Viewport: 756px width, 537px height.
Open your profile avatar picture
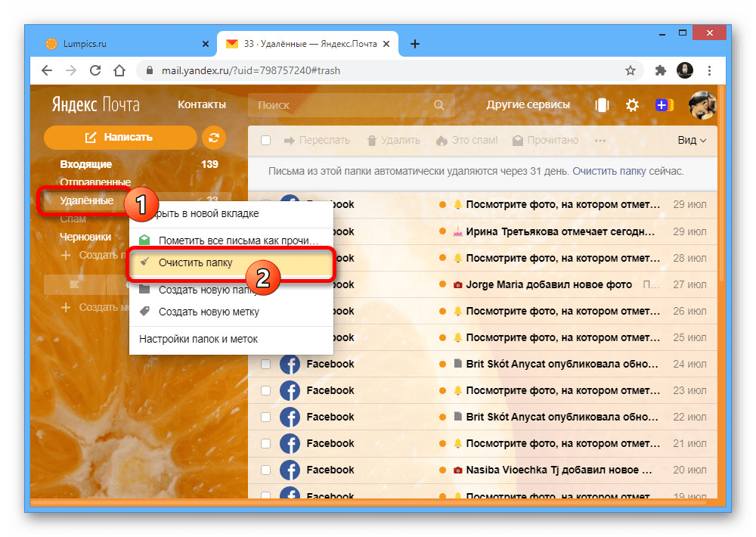pos(702,105)
